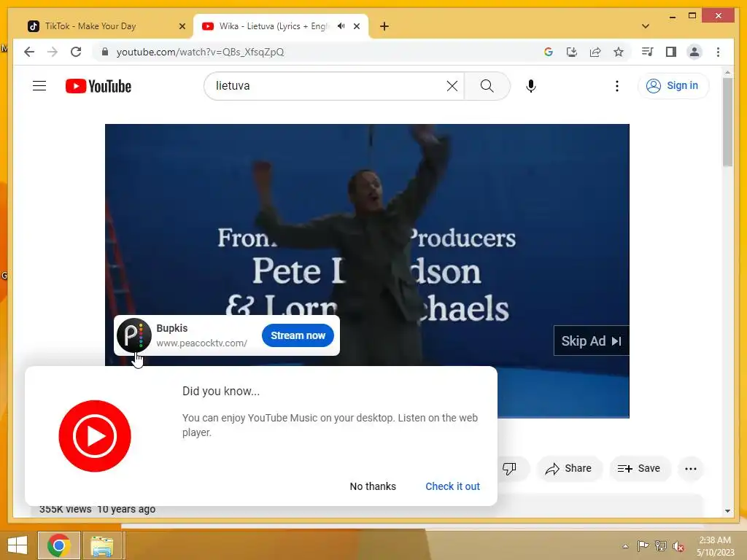Reload the current page
The image size is (747, 560).
click(x=76, y=52)
